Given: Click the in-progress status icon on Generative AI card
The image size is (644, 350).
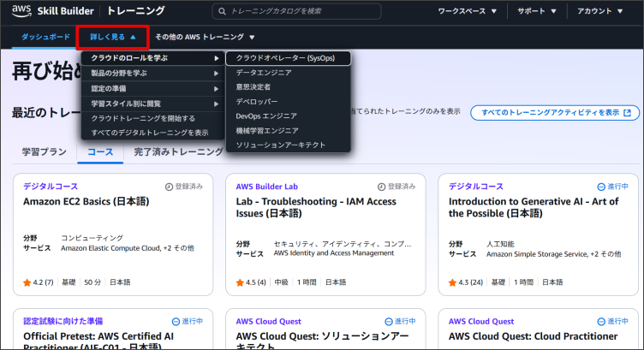Looking at the screenshot, I should tap(600, 187).
